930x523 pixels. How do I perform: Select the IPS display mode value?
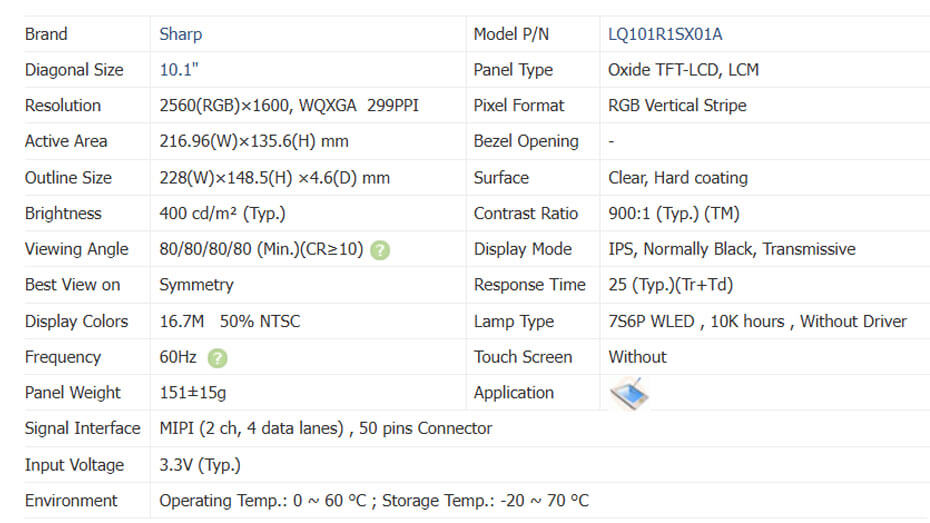(731, 249)
